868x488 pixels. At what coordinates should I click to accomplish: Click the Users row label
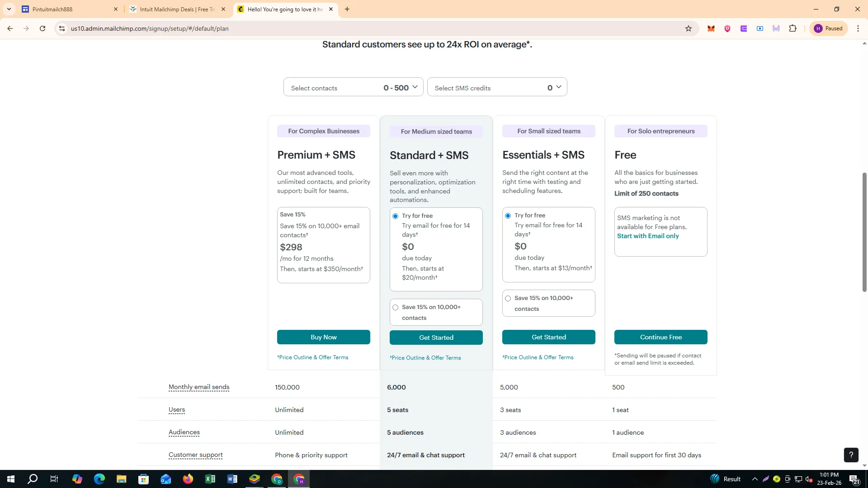[x=177, y=410]
